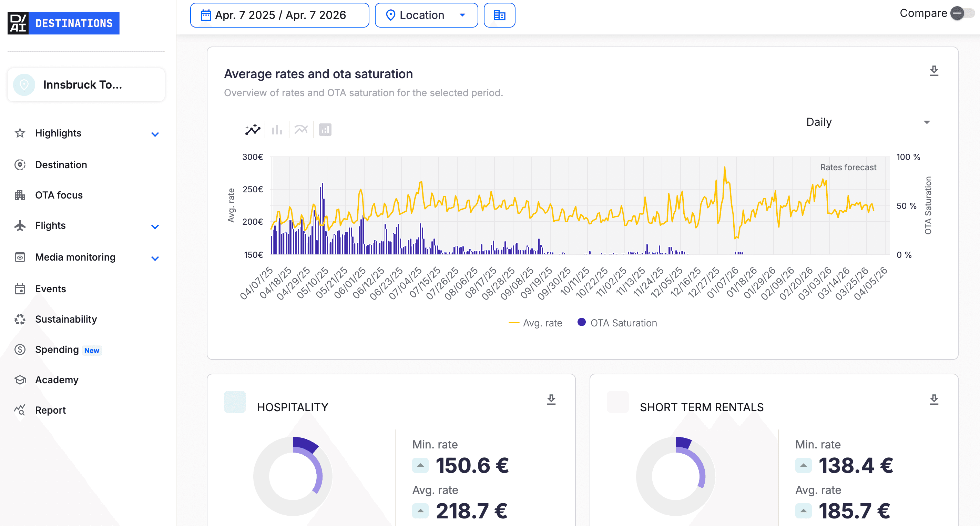Click the Destination target icon

[x=20, y=164]
